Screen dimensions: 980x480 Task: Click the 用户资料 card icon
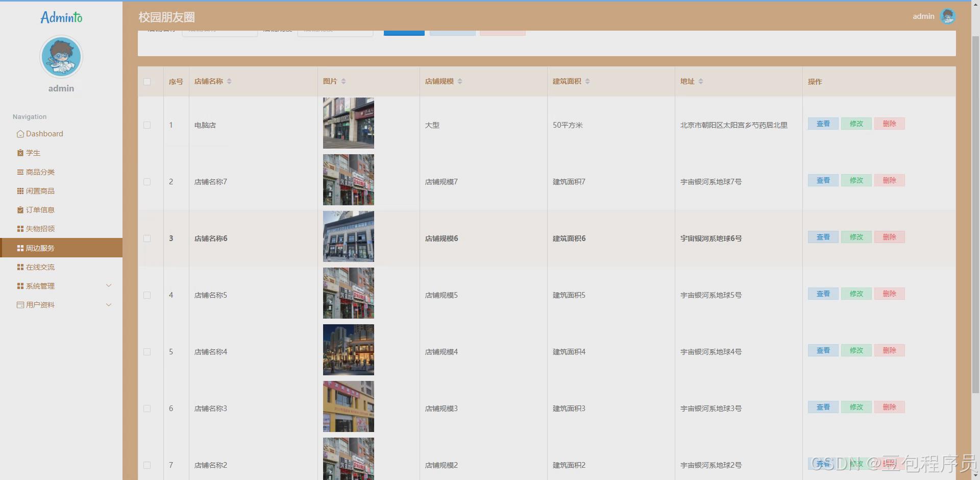(20, 305)
